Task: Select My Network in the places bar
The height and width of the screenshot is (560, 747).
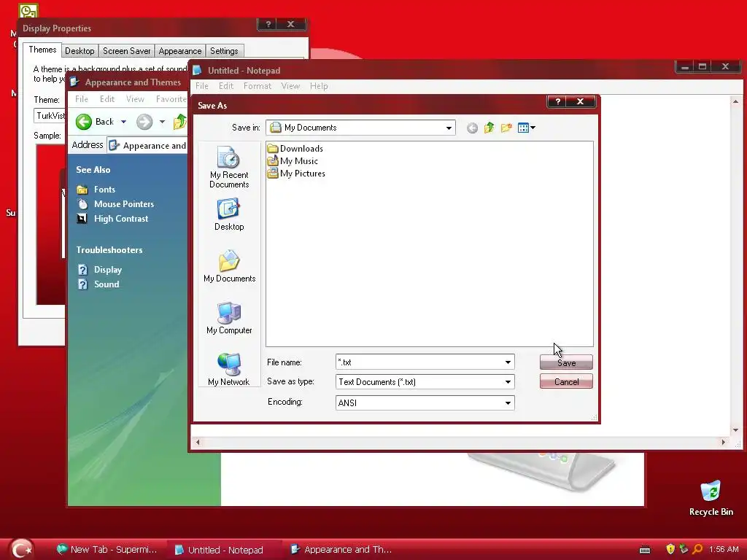Action: [228, 370]
